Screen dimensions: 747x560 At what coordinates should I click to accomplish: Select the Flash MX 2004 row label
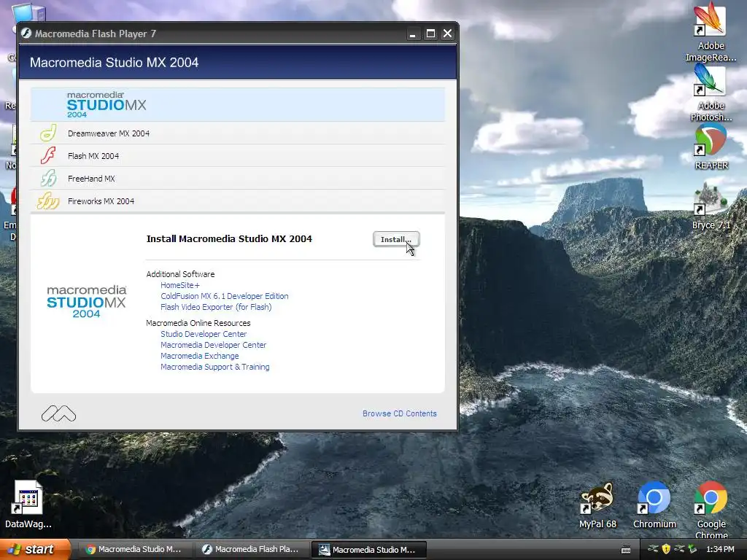point(93,156)
